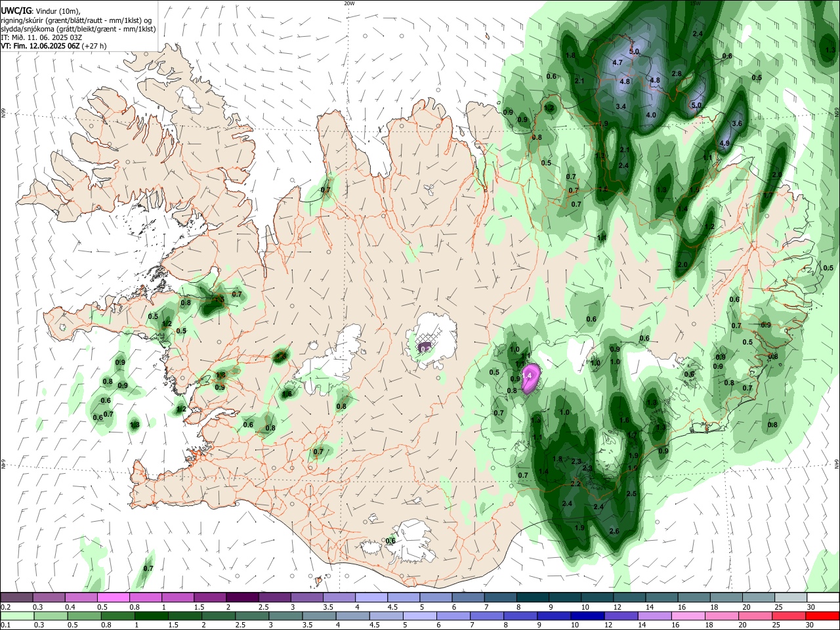Click the '3.6' precipitation value
The width and height of the screenshot is (840, 630).
click(x=736, y=123)
